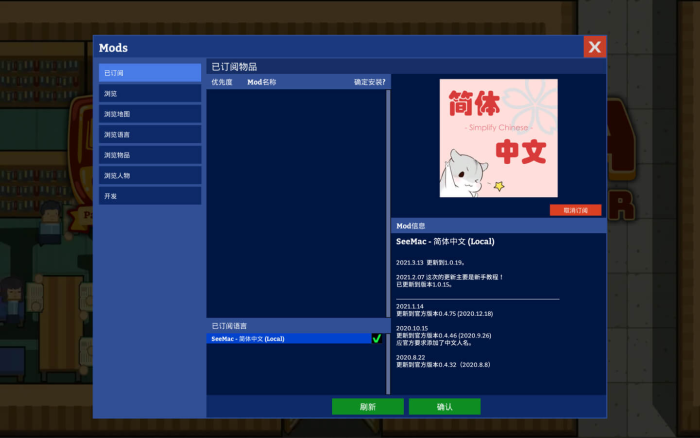
Task: Click the 确定安装? column header
Action: pyautogui.click(x=369, y=82)
